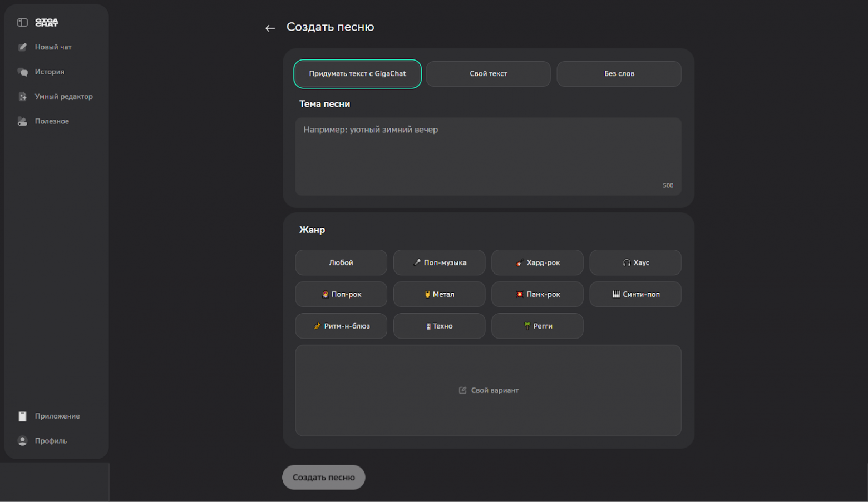
Task: Pick the Метал genre chip
Action: point(439,294)
